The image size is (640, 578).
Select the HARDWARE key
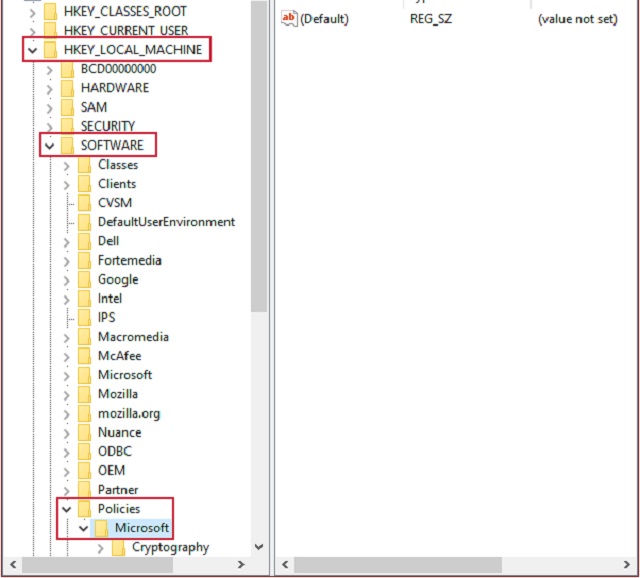click(x=115, y=88)
